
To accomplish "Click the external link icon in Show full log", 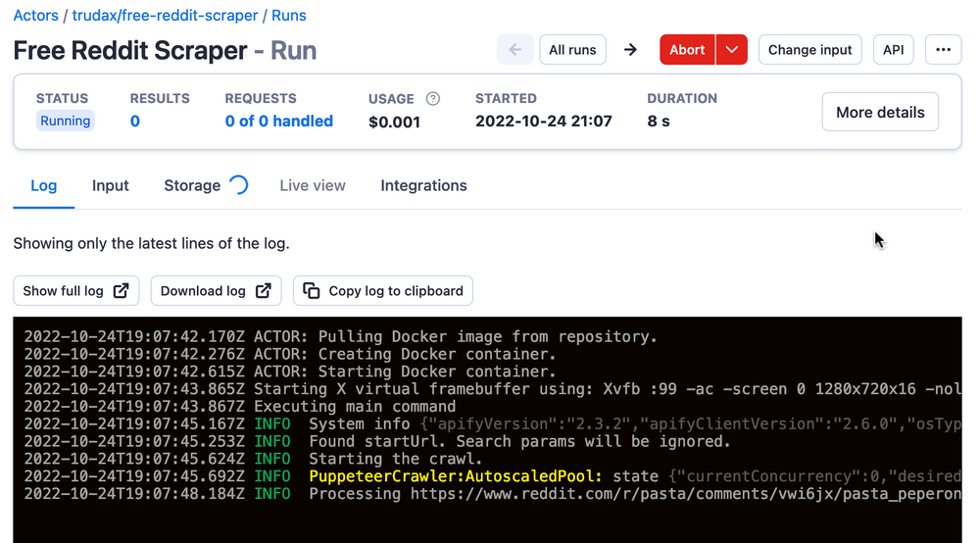I will (122, 290).
